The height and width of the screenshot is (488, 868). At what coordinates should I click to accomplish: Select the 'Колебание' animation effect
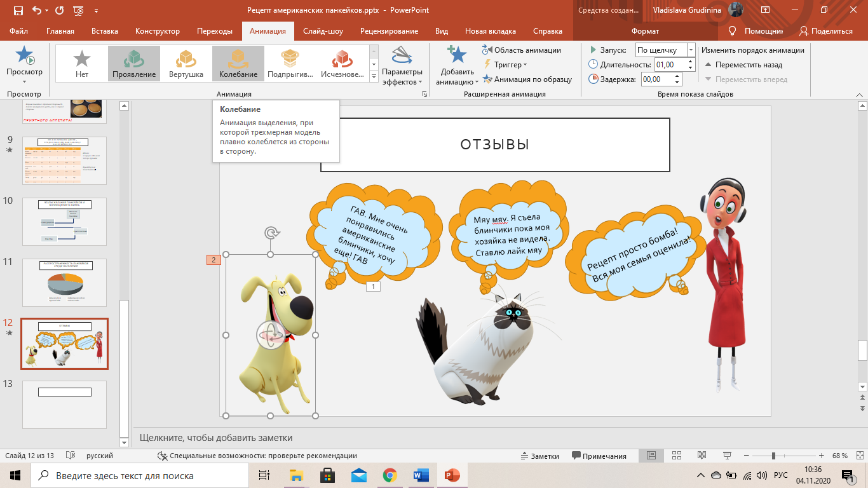point(238,64)
